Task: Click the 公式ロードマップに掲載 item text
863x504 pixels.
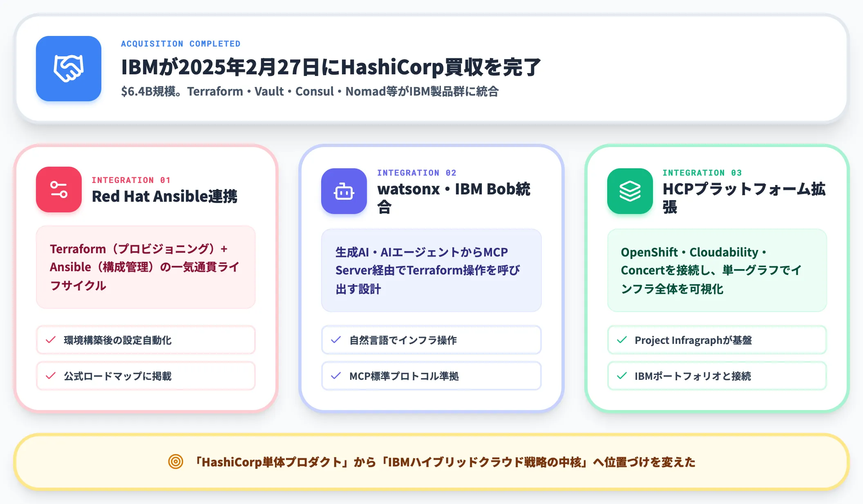Action: click(118, 376)
